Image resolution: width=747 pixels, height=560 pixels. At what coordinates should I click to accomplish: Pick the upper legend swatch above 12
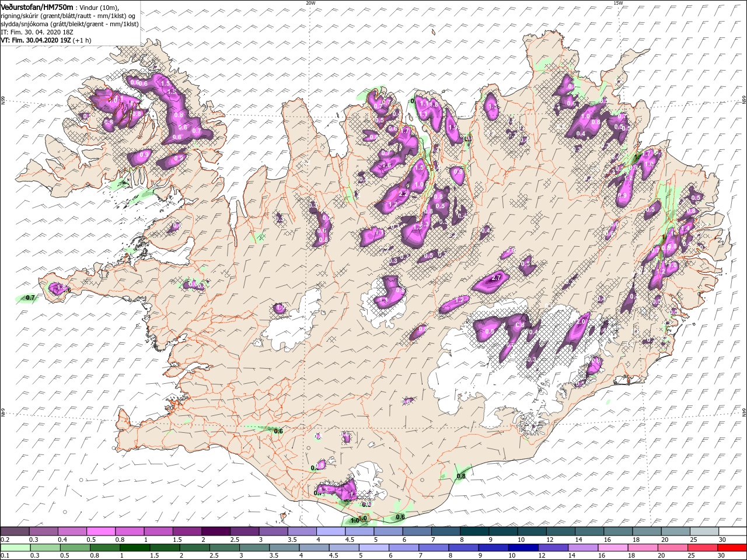560,531
